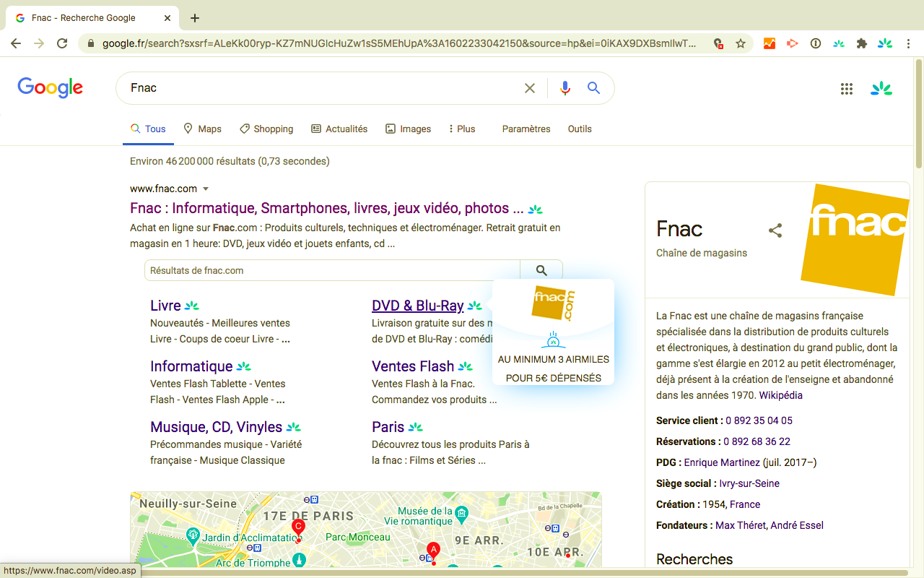Open the Max Théret founder link
924x578 pixels.
coord(741,525)
